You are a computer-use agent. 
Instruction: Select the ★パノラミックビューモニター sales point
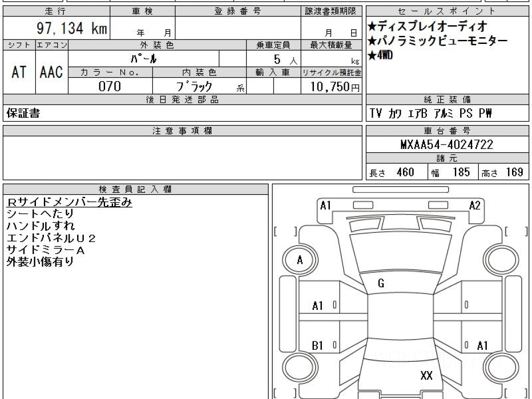(438, 41)
